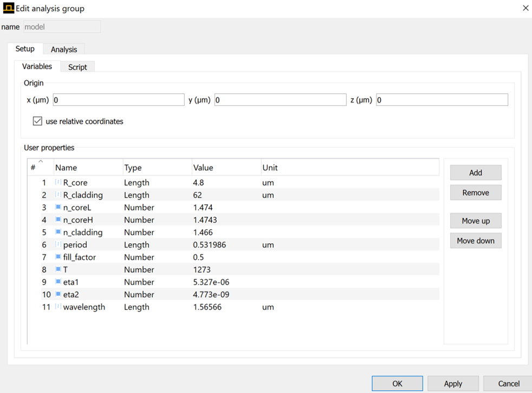Click the Type column header
The width and height of the screenshot is (532, 393).
point(158,167)
